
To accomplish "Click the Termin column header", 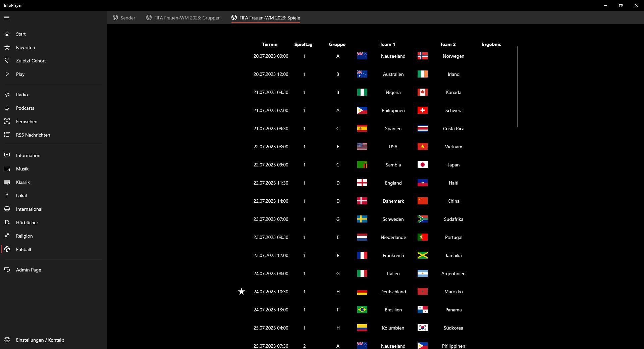I will 270,44.
